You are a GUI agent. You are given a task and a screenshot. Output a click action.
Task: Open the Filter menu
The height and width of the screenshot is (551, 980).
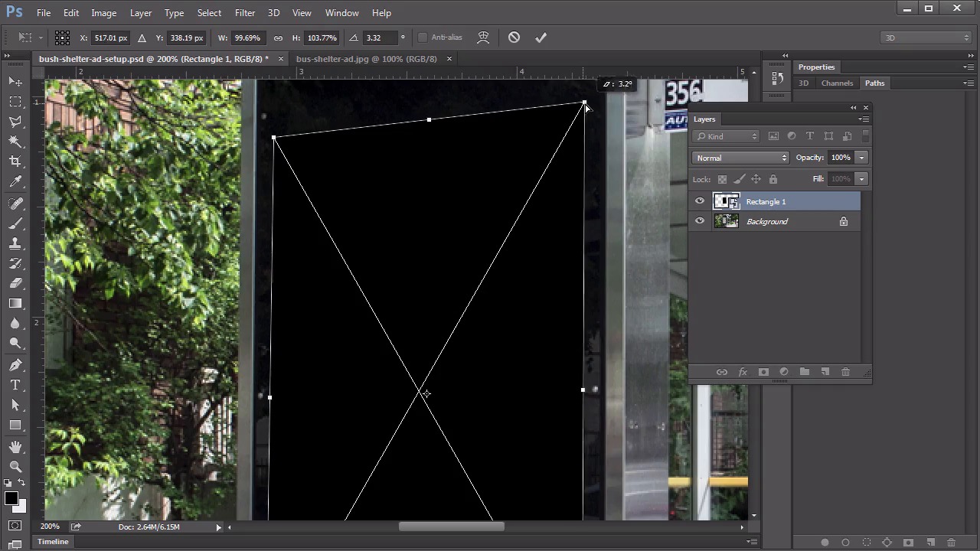pyautogui.click(x=245, y=13)
